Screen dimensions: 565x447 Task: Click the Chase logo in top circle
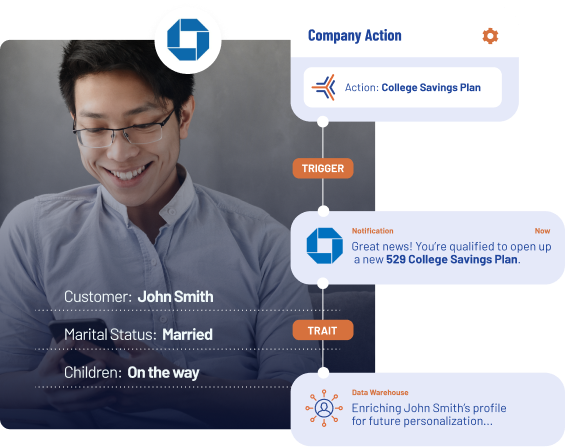(x=188, y=40)
